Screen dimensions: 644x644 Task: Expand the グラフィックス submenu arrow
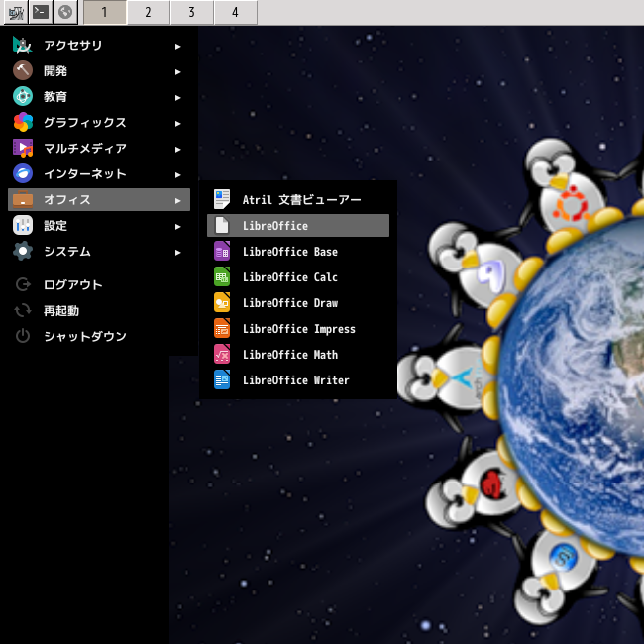point(177,123)
